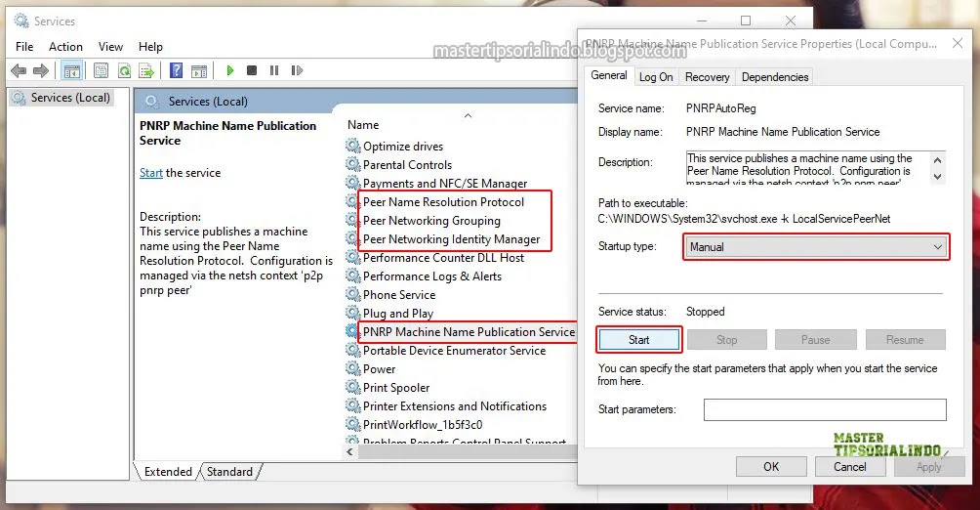Image resolution: width=980 pixels, height=510 pixels.
Task: Click the Stop Service square icon
Action: 252,70
